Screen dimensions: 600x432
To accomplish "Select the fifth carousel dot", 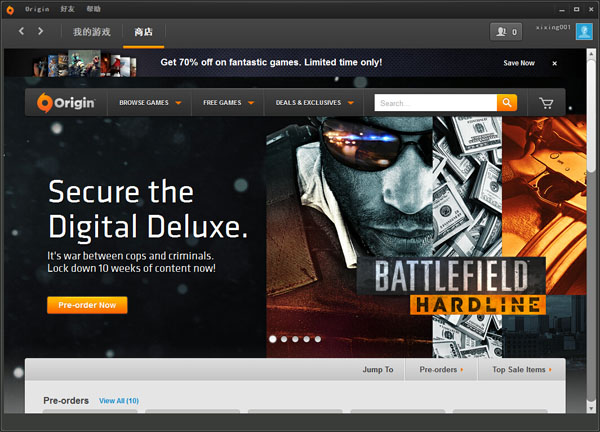I will (x=318, y=339).
